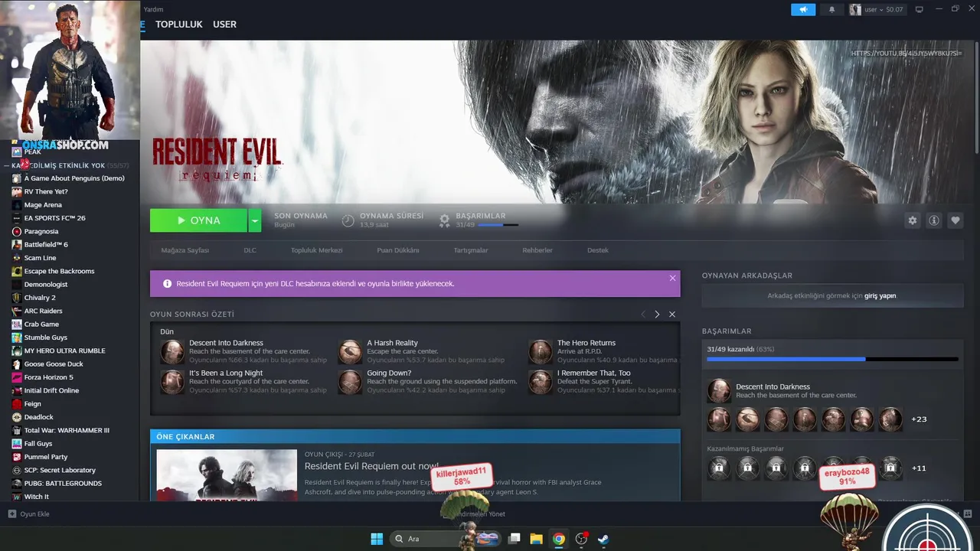Expand the OYNA button dropdown arrow
This screenshot has width=980, height=551.
point(255,220)
